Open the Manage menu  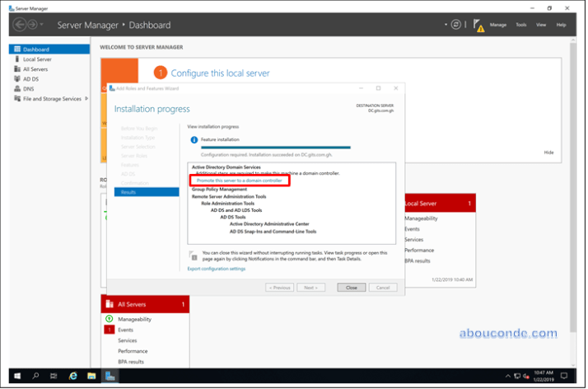click(x=498, y=26)
